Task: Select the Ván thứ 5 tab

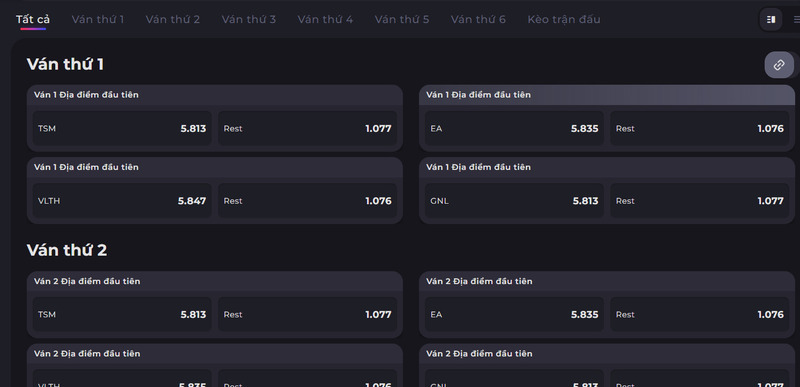Action: [402, 19]
